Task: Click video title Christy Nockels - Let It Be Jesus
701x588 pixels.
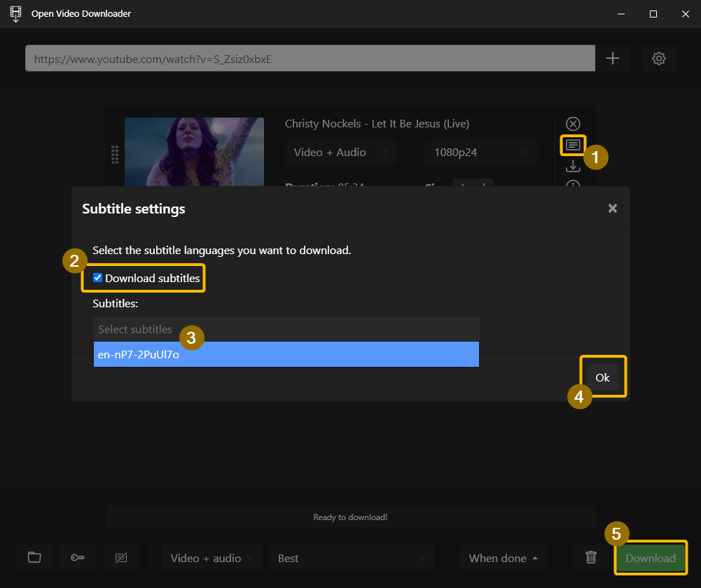Action: click(x=377, y=124)
